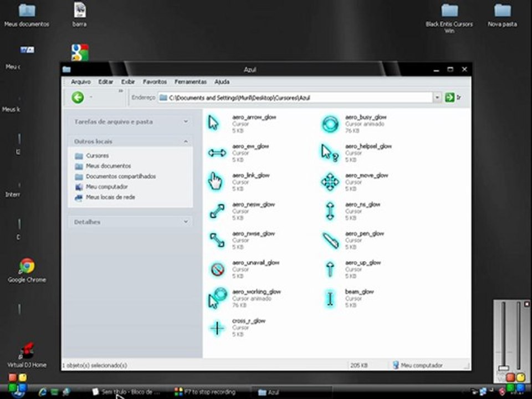The width and height of the screenshot is (532, 399).
Task: Open the Exibir menu
Action: [x=128, y=82]
